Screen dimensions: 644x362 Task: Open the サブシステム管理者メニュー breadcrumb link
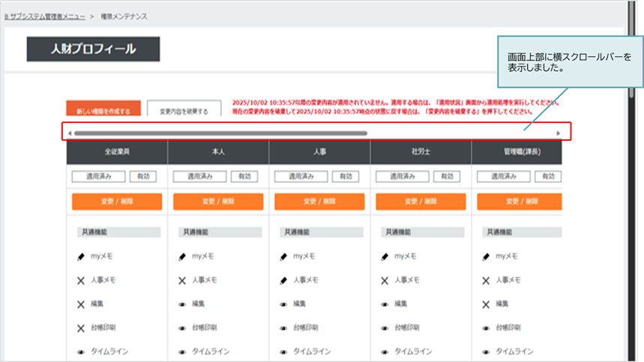45,15
